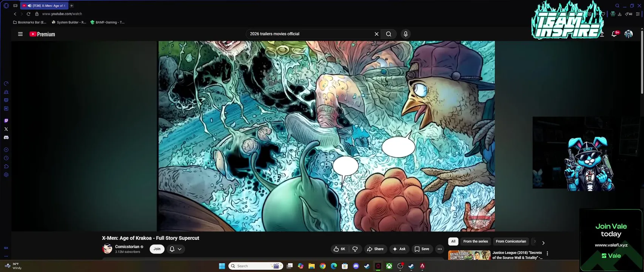
Task: Open the Opera AI assistant button
Action: [629, 14]
